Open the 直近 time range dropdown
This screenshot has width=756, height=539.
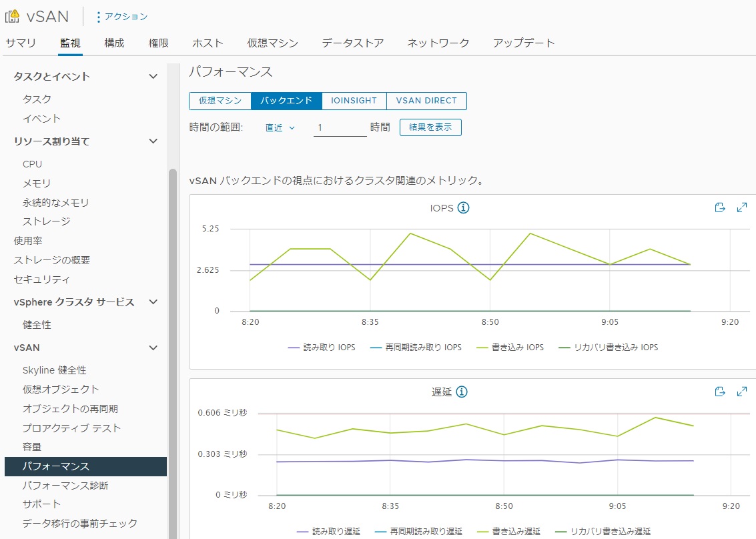coord(280,127)
